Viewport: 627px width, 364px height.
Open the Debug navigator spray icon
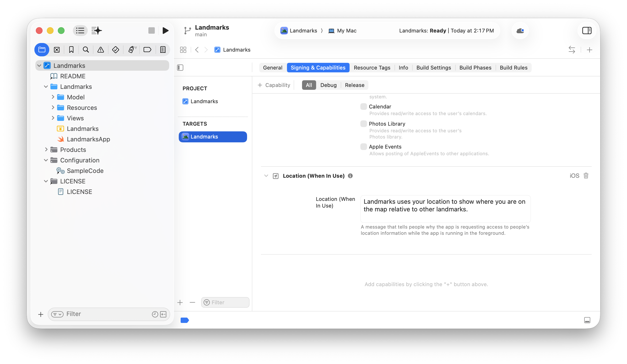[132, 50]
